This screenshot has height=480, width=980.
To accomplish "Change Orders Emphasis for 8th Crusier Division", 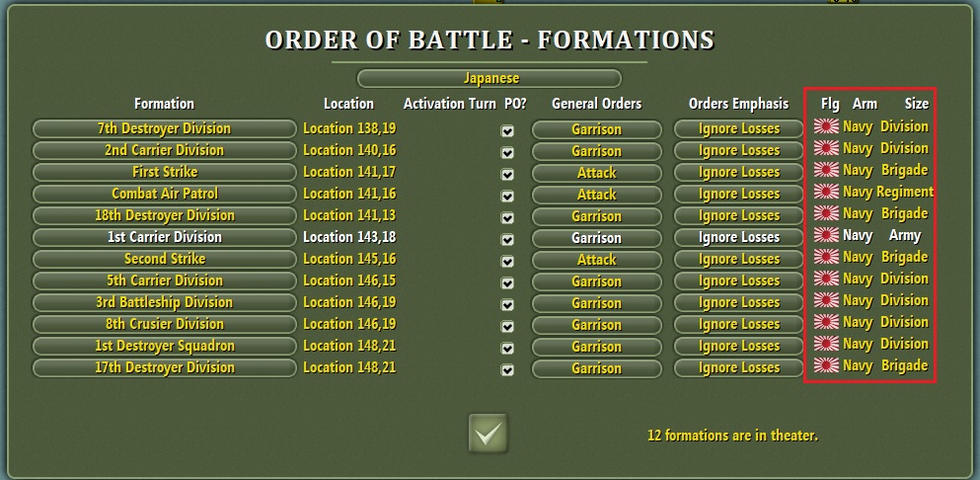I will 739,325.
